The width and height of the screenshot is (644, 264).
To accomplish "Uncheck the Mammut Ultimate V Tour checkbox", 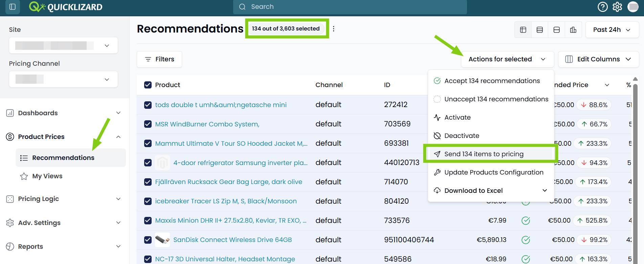I will click(x=148, y=143).
